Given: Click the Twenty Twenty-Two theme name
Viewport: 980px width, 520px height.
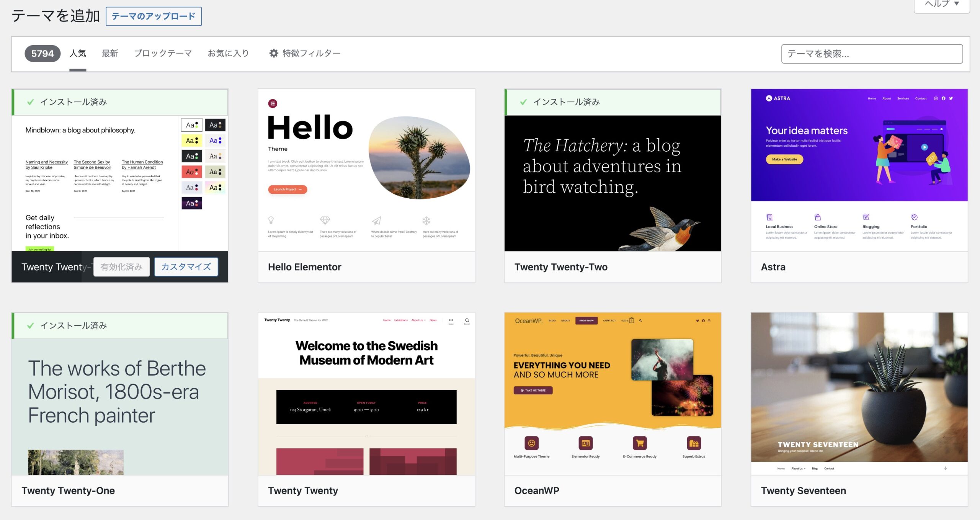Looking at the screenshot, I should tap(561, 267).
